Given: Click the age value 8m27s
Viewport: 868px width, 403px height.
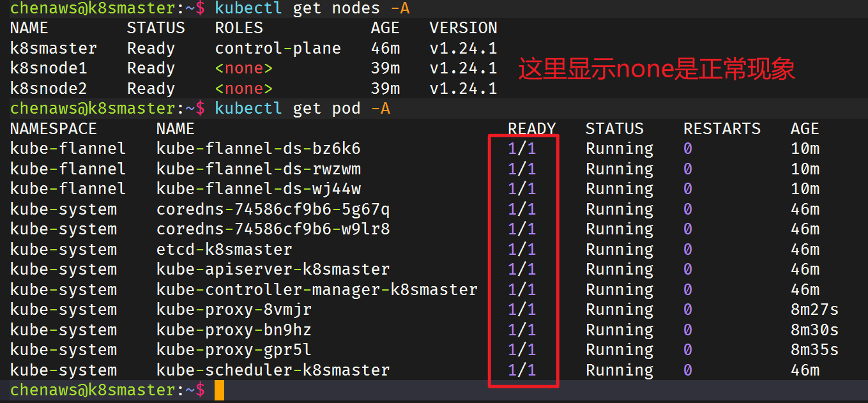Looking at the screenshot, I should (x=814, y=310).
